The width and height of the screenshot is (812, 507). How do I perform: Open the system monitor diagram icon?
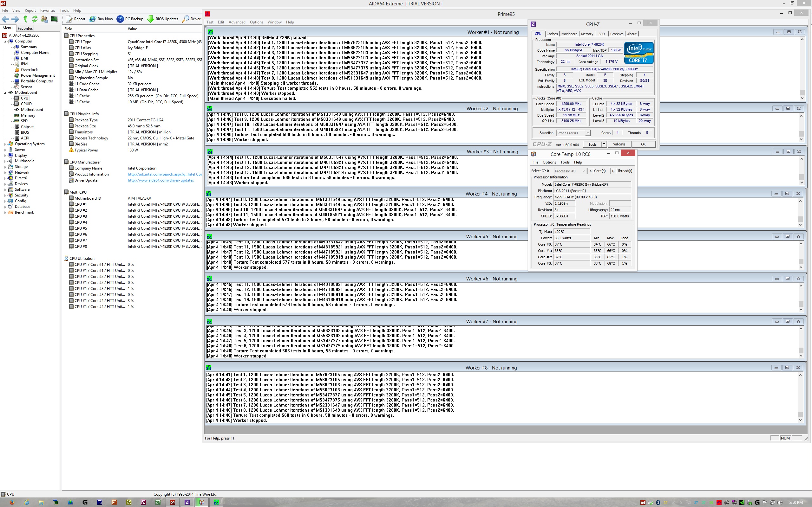click(54, 19)
